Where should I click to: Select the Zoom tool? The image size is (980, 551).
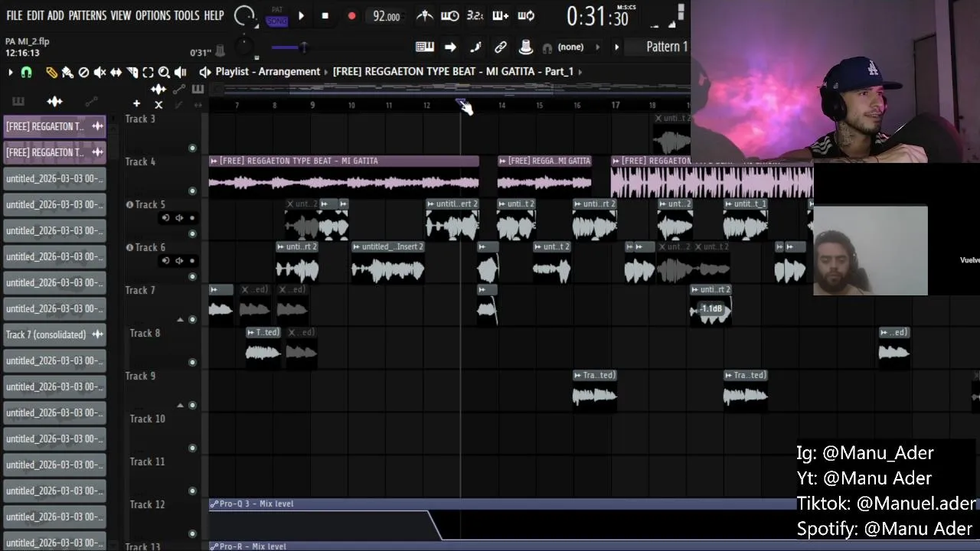pyautogui.click(x=164, y=73)
